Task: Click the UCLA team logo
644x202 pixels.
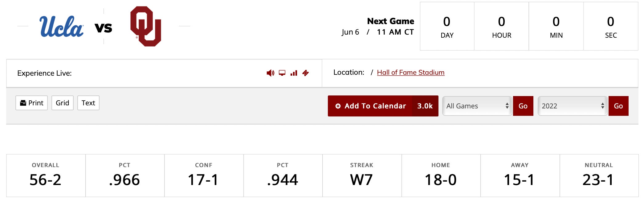Action: (61, 27)
